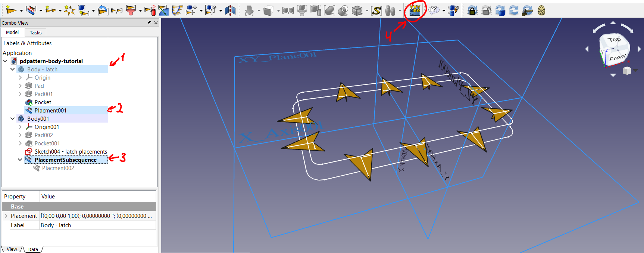Open the speech-bubble question mark tool

pos(434,11)
